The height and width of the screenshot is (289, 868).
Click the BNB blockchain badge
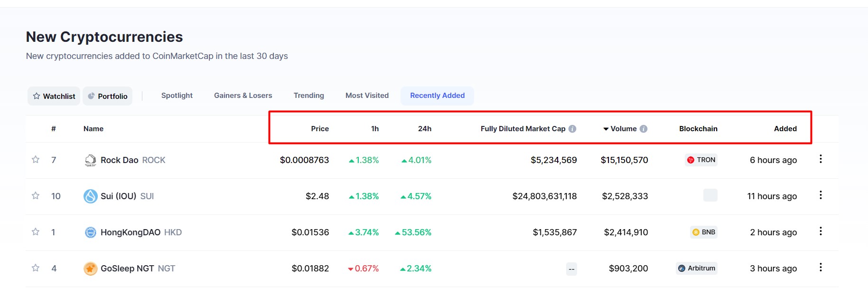[x=704, y=232]
